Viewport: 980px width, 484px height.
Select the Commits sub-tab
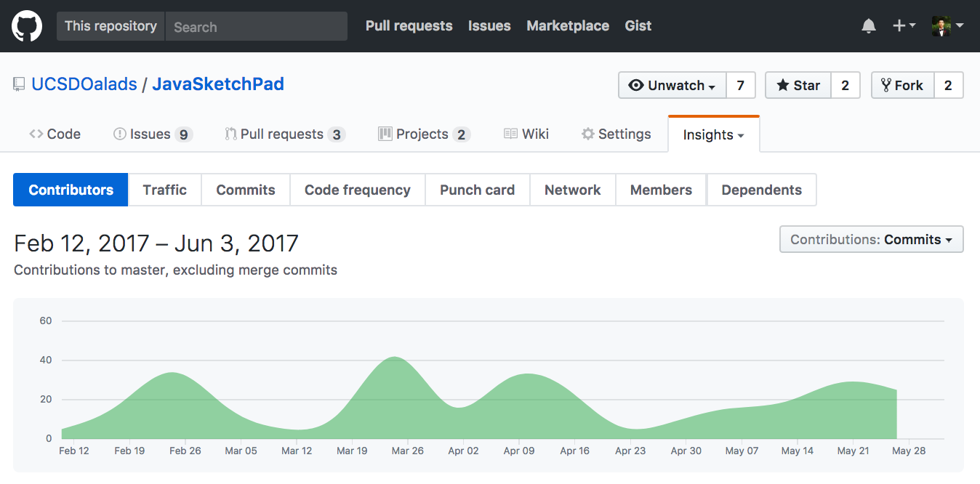[x=246, y=190]
